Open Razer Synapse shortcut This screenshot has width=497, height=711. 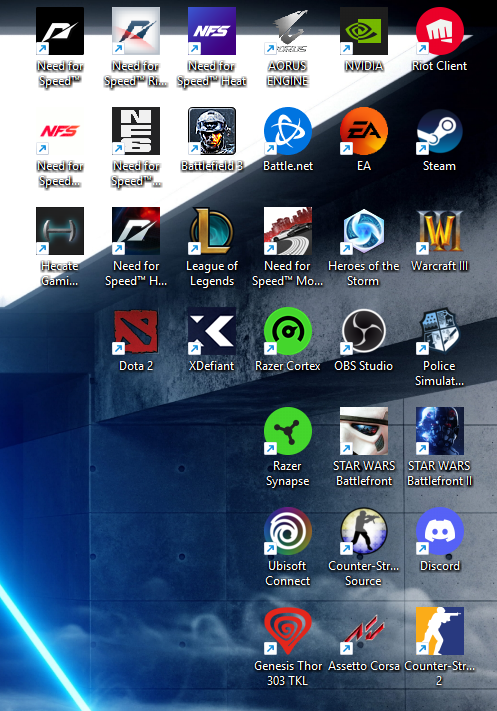tap(287, 431)
